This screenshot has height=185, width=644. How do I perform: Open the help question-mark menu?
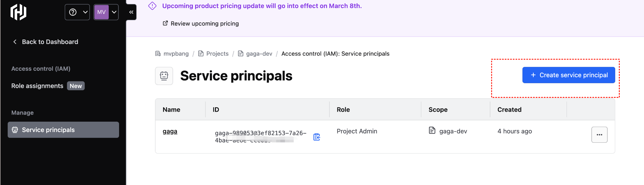point(77,12)
